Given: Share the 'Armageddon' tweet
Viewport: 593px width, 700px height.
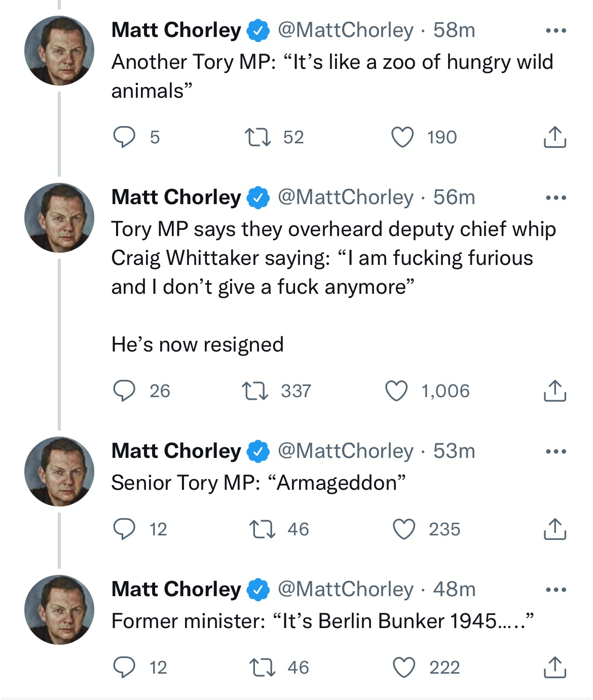Looking at the screenshot, I should tap(555, 529).
